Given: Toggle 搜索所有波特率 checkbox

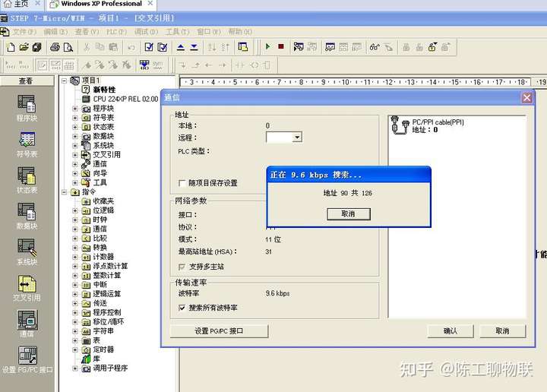Looking at the screenshot, I should click(x=182, y=308).
